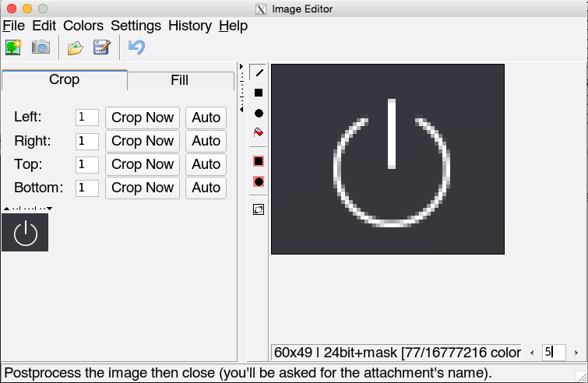Open the Colors menu

pos(83,26)
